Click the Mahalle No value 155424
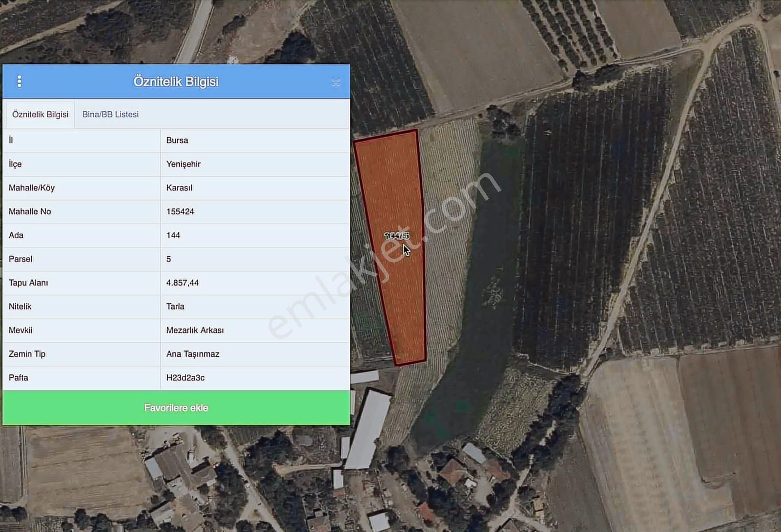 [180, 212]
